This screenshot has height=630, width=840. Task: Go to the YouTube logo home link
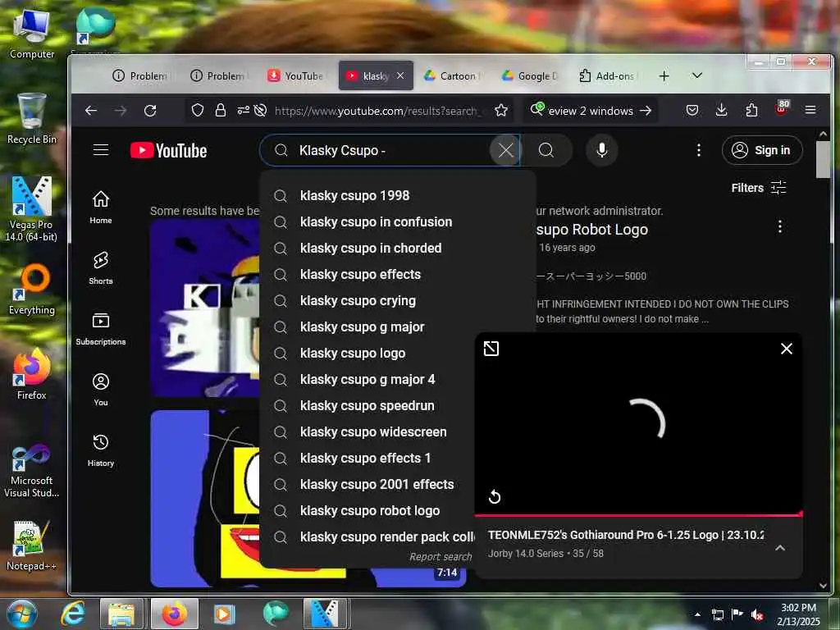tap(169, 151)
